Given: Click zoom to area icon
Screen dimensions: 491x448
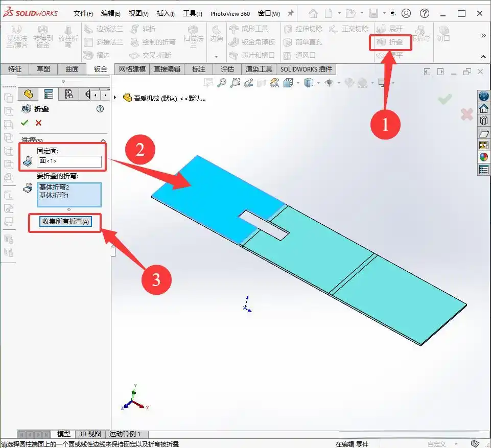Looking at the screenshot, I should point(235,83).
